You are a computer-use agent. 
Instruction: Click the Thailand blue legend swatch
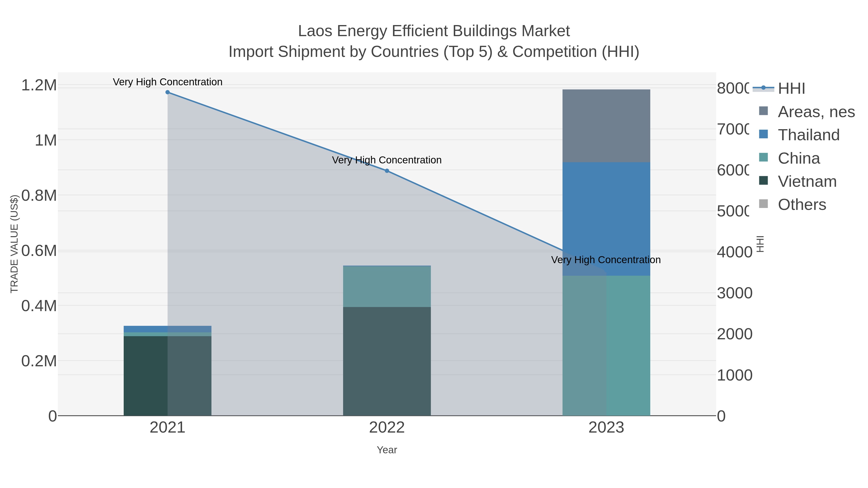(763, 134)
